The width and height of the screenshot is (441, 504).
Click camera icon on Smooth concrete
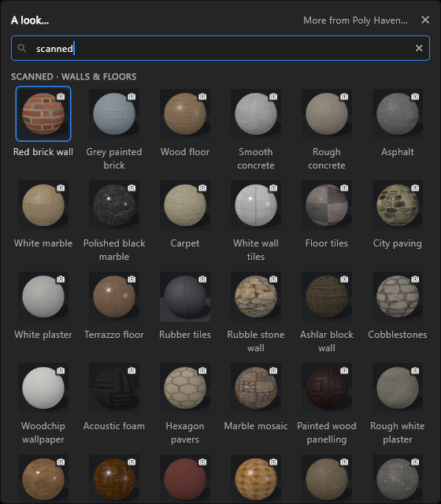coord(273,96)
